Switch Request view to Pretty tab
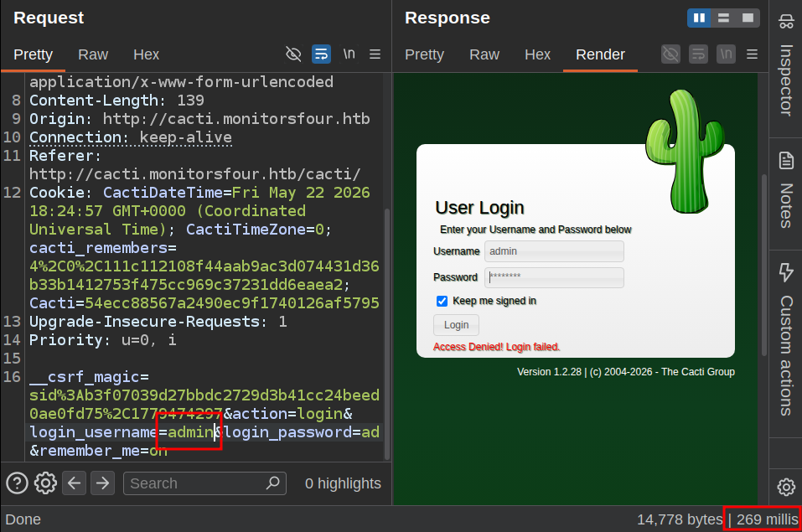The width and height of the screenshot is (802, 532). point(34,54)
